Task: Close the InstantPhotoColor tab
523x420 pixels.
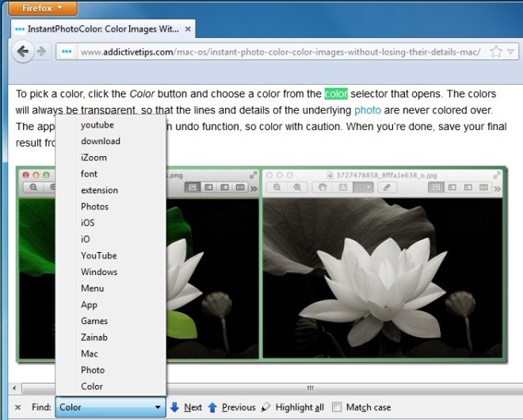Action: (188, 29)
